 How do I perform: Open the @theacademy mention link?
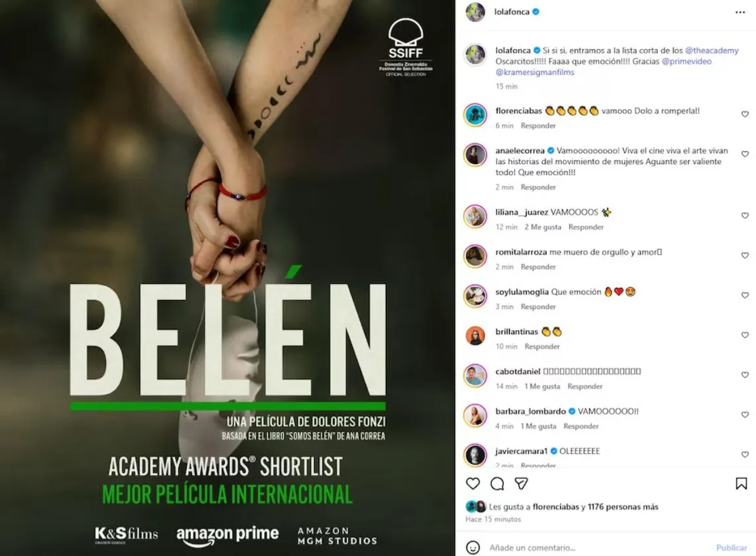coord(712,50)
